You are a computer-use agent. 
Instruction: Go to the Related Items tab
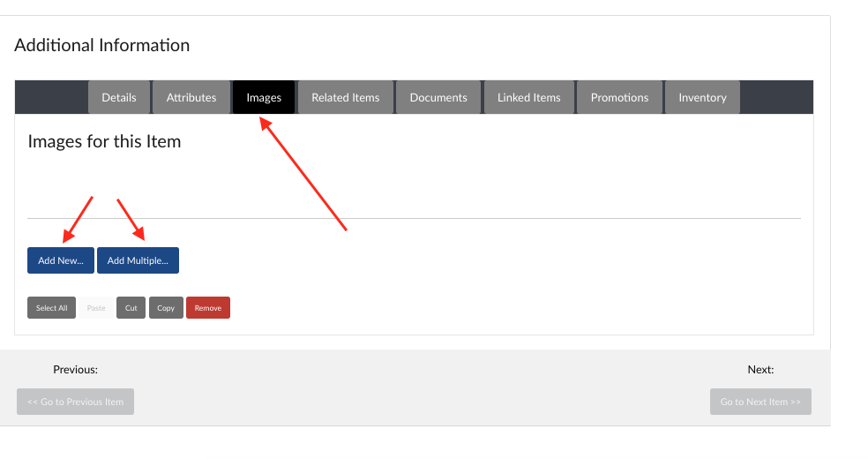[345, 97]
